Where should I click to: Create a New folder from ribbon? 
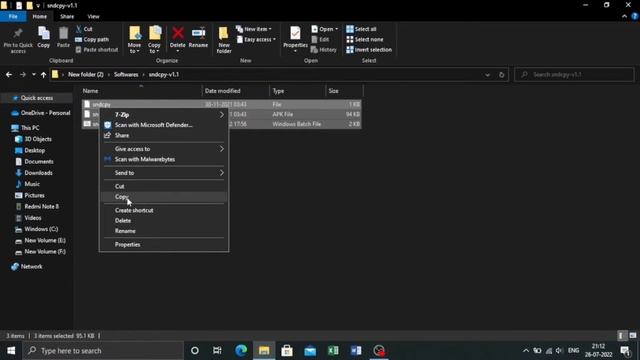point(224,40)
